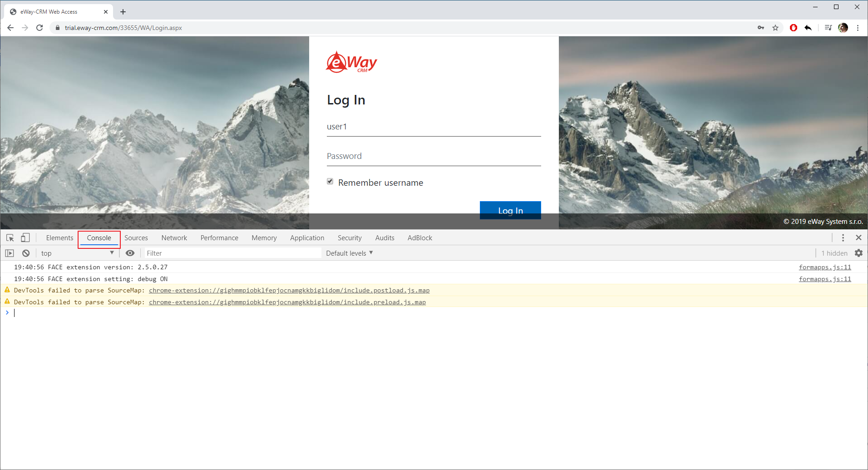This screenshot has width=868, height=470.
Task: Open DevTools customize three-dot menu
Action: click(x=843, y=237)
